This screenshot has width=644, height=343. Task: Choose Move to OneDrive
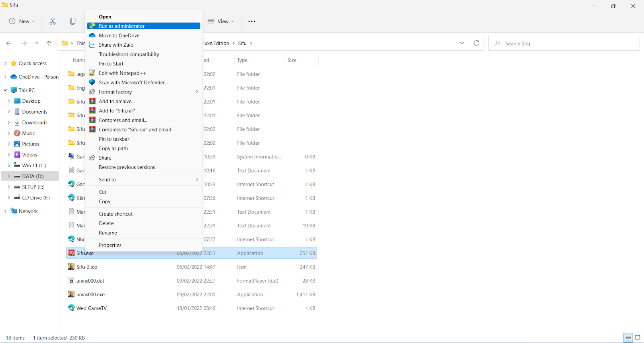point(144,35)
